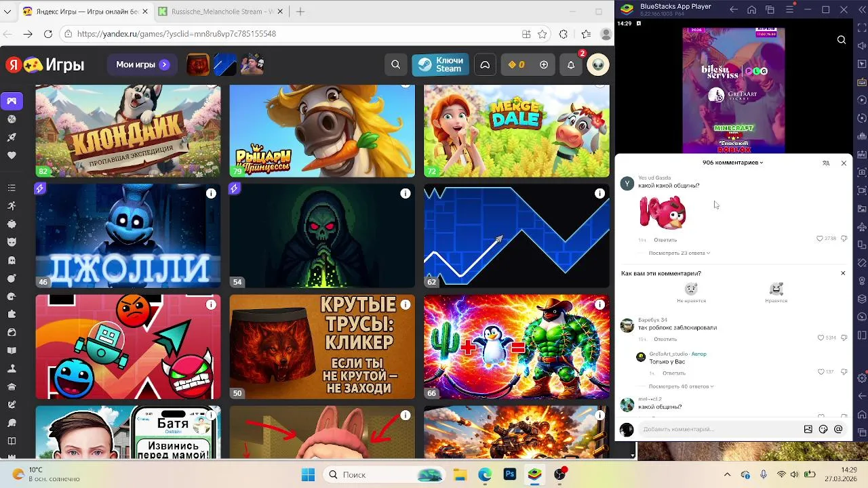This screenshot has height=488, width=868.
Task: Open the Windows Start menu
Action: [308, 474]
